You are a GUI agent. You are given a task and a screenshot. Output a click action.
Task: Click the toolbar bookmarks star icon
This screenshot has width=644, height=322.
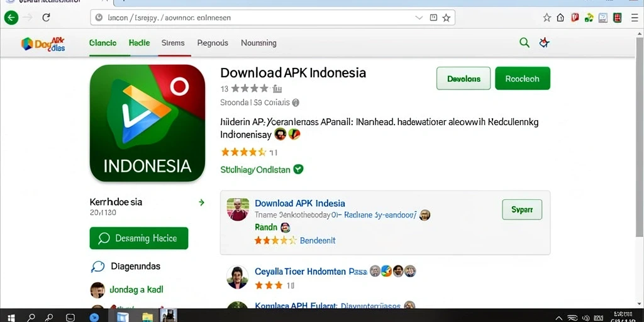[x=547, y=18]
